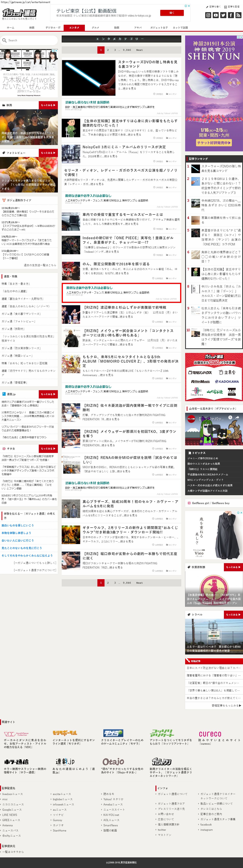This screenshot has width=243, height=868.
Task: Click もっとみる button beside 連載.jp section
Action: (48, 394)
